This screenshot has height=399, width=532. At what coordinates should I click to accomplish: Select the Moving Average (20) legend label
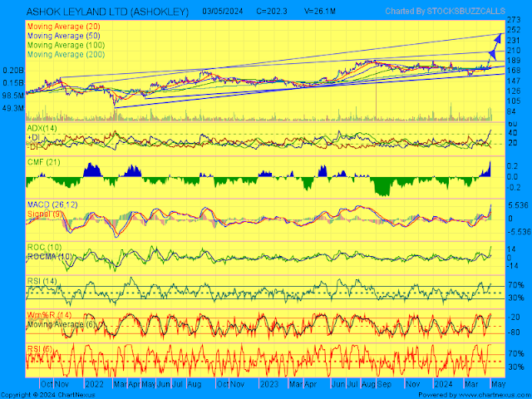click(x=64, y=27)
